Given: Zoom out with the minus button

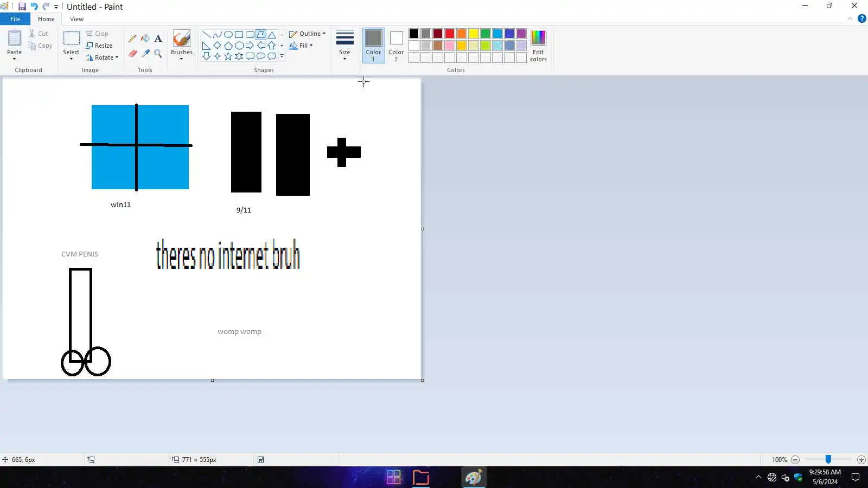Looking at the screenshot, I should click(795, 460).
